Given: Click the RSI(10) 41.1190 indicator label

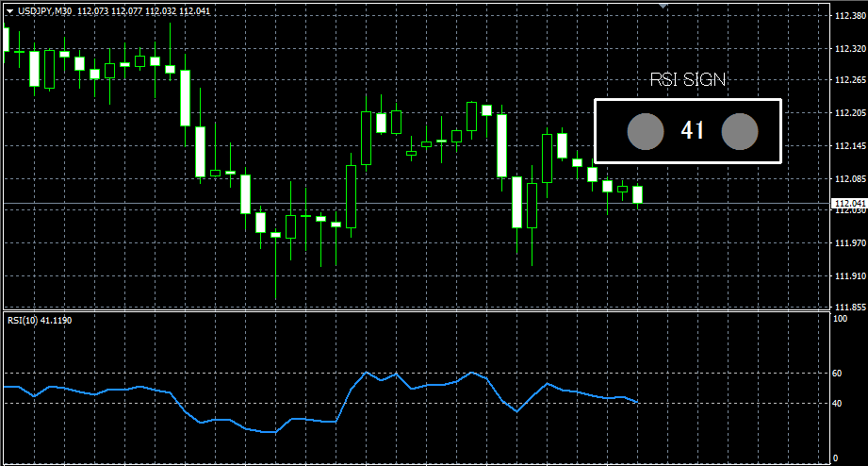Looking at the screenshot, I should click(x=40, y=321).
